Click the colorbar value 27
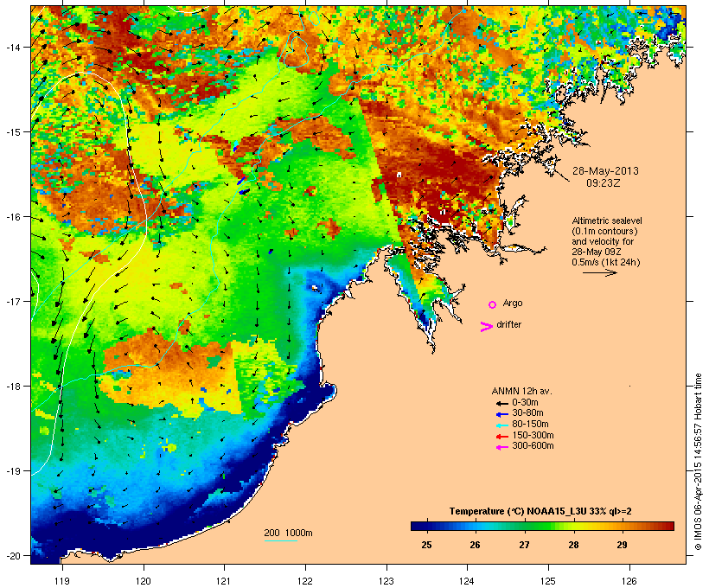Viewport: 709px width, 588px height. (x=524, y=545)
